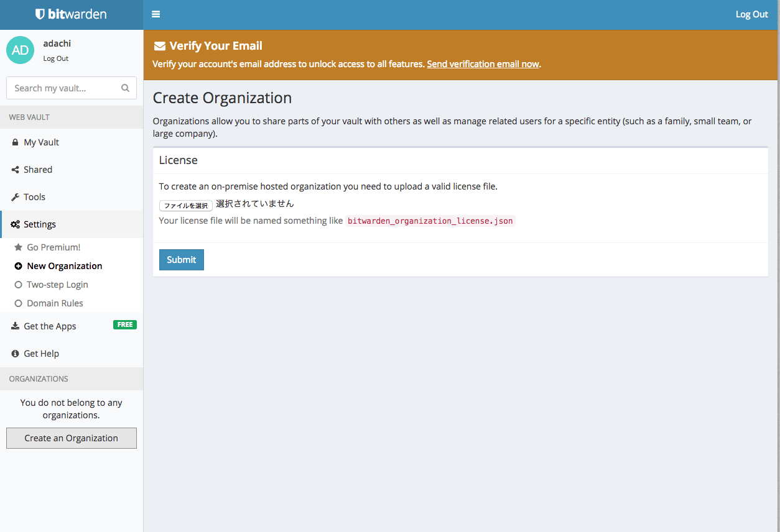Click Send verification email now link
780x532 pixels.
(483, 64)
